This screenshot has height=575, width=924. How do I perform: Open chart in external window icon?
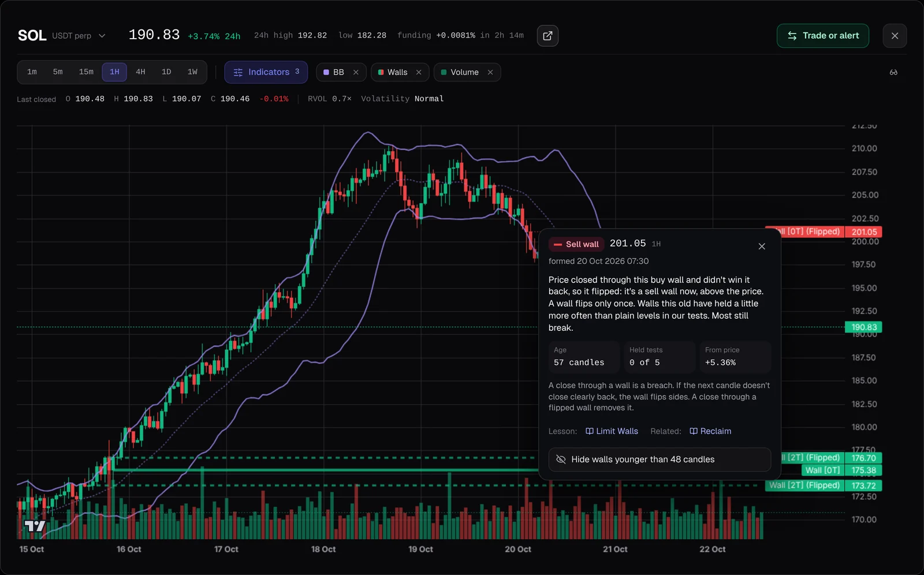coord(547,36)
